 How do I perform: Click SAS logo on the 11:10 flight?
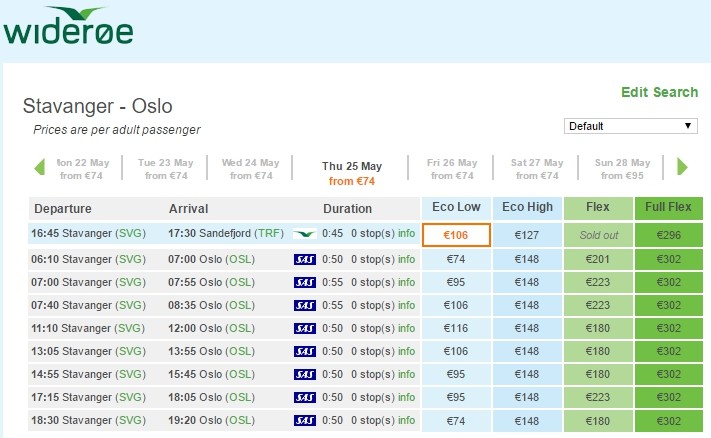tap(305, 328)
